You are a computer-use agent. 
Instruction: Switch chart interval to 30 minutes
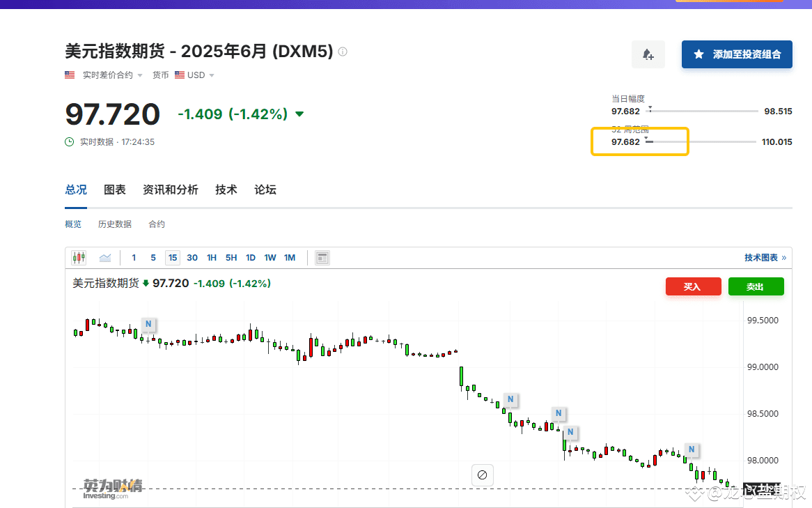pyautogui.click(x=192, y=257)
